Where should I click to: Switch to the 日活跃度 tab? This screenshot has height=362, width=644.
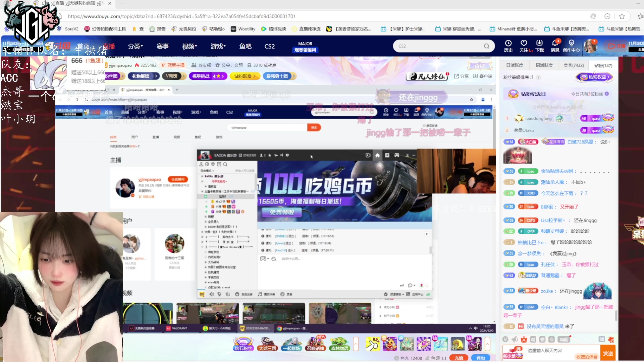coord(515,65)
